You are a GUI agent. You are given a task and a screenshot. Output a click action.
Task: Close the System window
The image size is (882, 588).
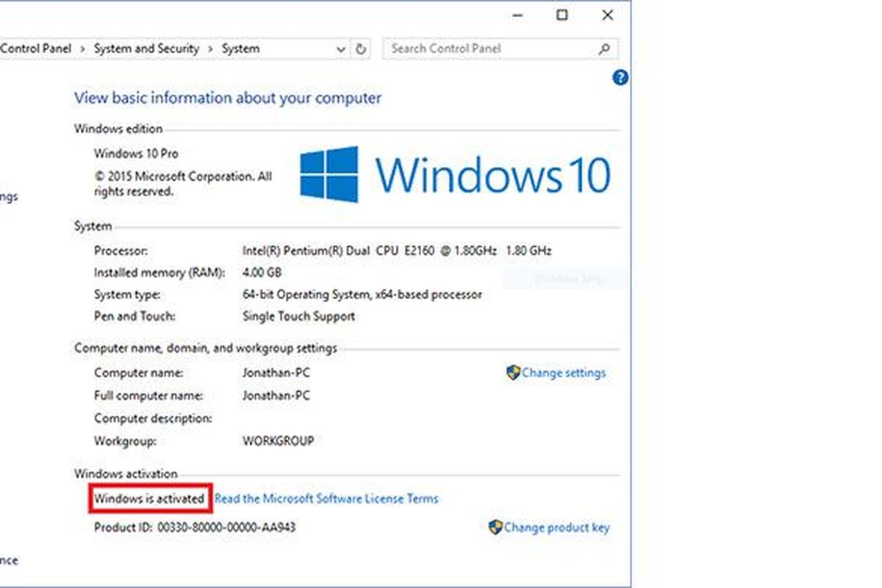coord(607,15)
